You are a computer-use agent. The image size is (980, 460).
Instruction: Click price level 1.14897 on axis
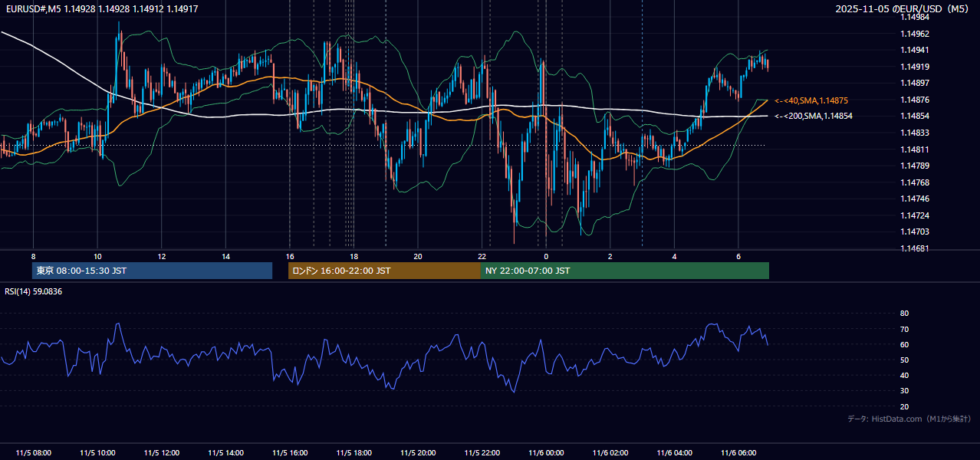click(x=915, y=83)
